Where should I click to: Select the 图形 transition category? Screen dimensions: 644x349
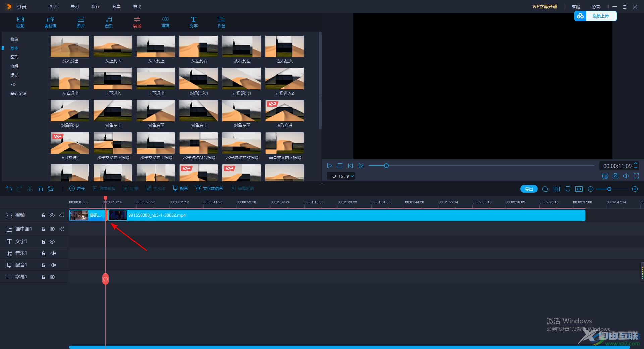pyautogui.click(x=14, y=57)
